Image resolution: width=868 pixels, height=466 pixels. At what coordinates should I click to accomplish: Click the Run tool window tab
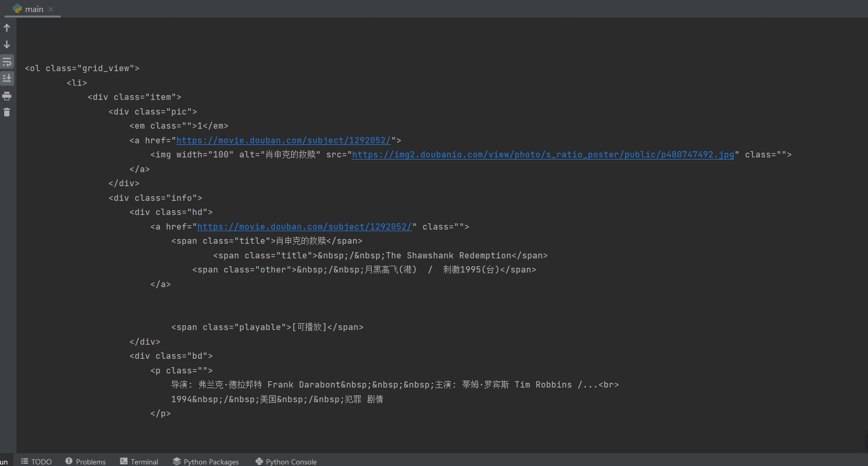(4, 461)
